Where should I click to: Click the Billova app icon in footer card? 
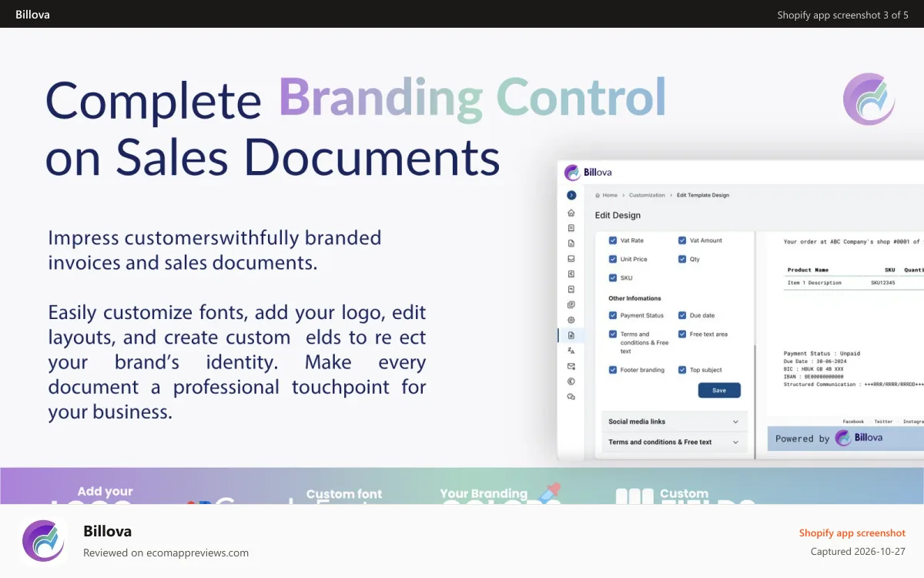45,543
